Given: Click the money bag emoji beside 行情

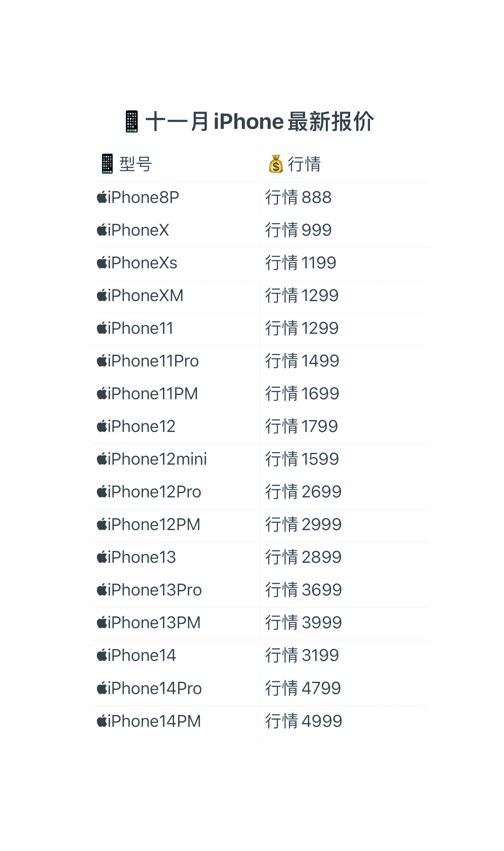Looking at the screenshot, I should coord(276,164).
